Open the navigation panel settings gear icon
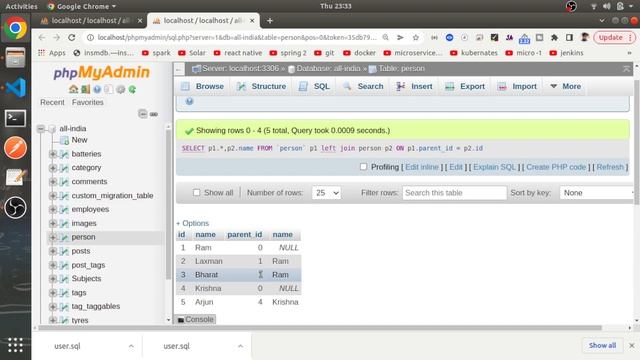This screenshot has height=360, width=640. click(x=120, y=89)
